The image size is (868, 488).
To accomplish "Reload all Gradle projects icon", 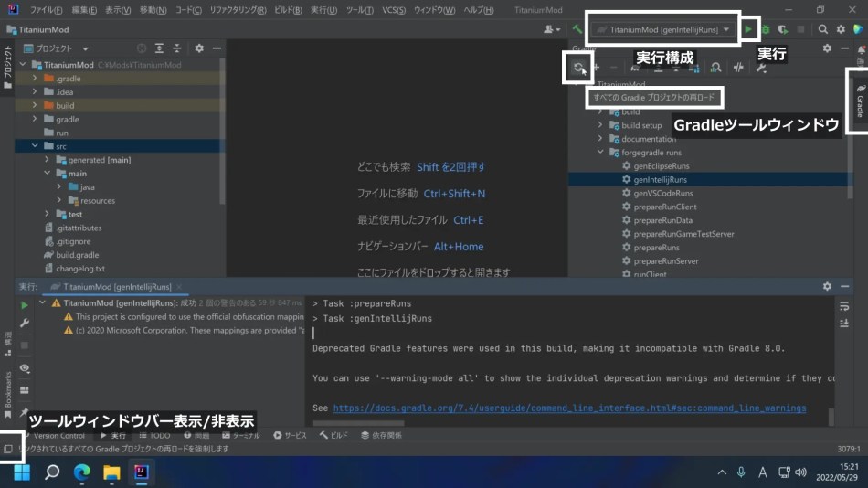I will point(578,68).
